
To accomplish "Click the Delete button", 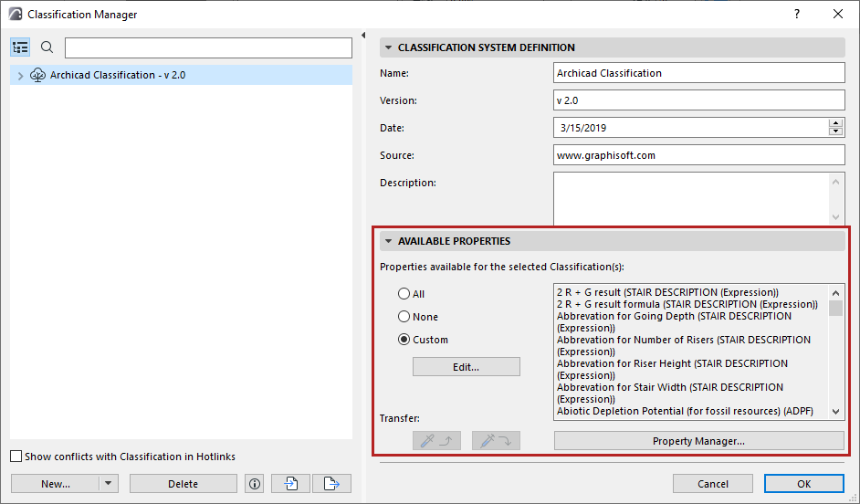I will pos(184,484).
